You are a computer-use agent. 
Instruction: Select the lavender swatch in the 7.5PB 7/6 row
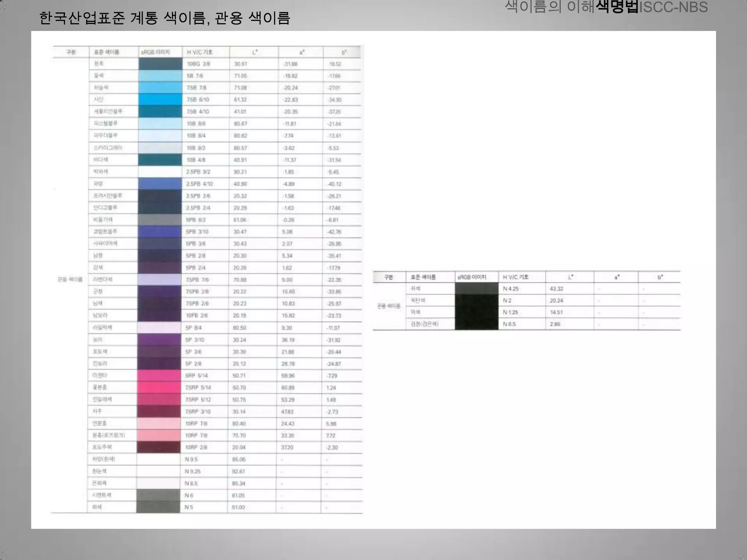(x=160, y=280)
